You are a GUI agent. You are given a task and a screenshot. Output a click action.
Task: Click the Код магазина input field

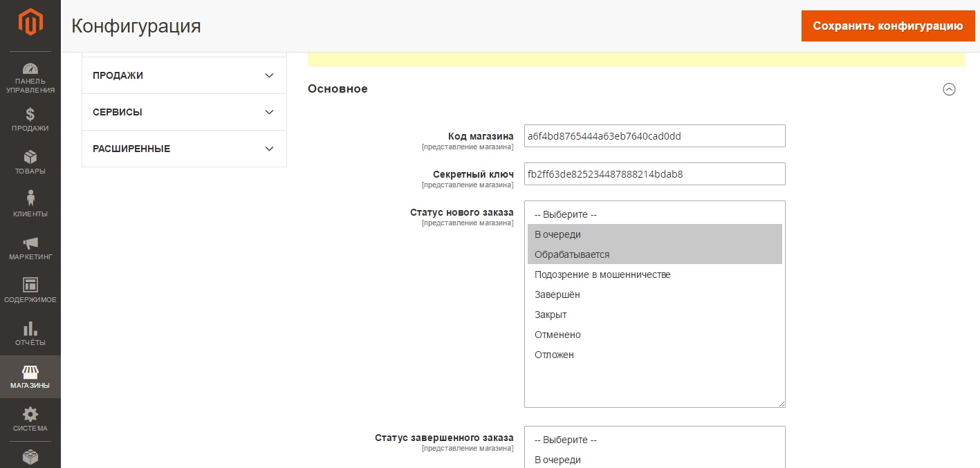654,136
